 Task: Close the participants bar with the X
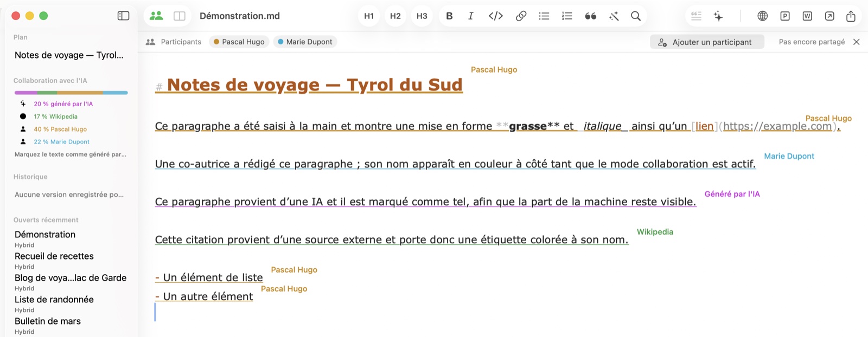[x=857, y=42]
